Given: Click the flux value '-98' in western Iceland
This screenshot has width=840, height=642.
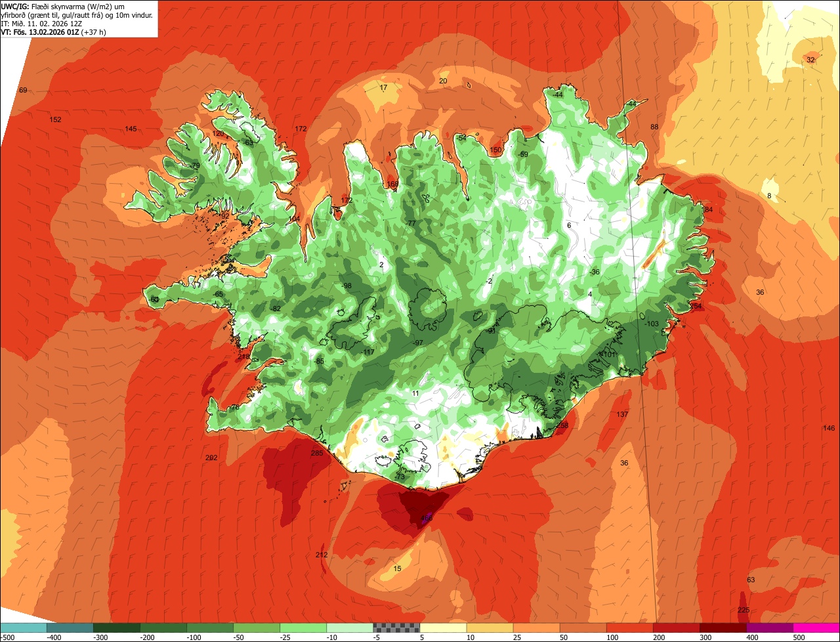Looking at the screenshot, I should click(346, 286).
